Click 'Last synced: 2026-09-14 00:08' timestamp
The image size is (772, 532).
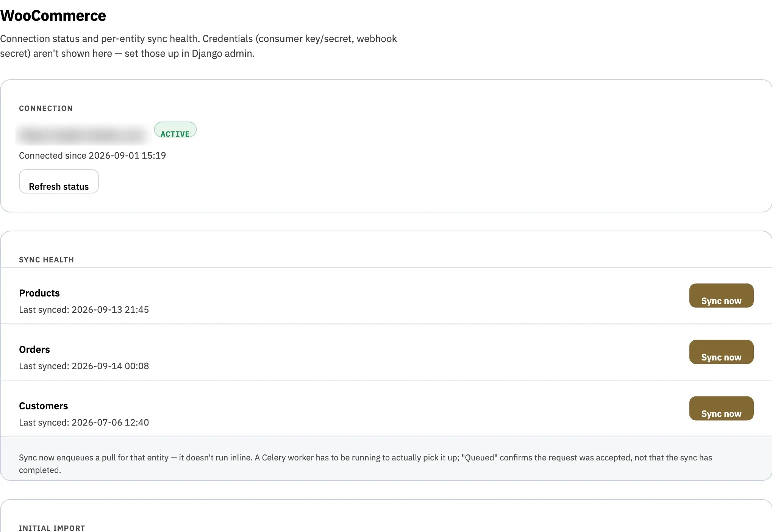pyautogui.click(x=84, y=366)
